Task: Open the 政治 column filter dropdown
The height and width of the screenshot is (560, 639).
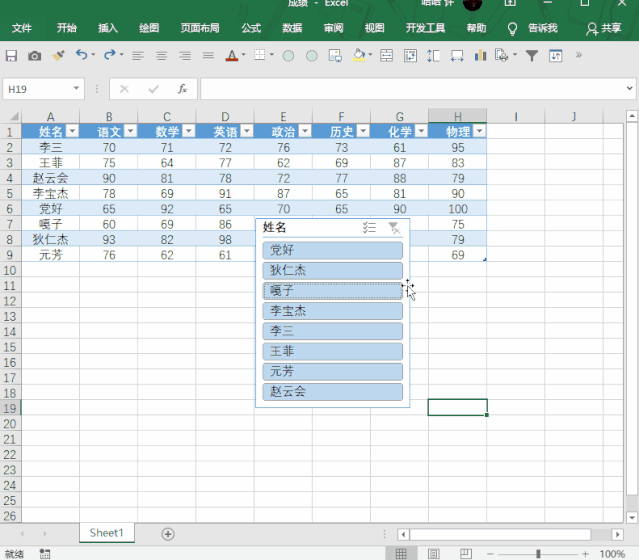Action: (305, 131)
